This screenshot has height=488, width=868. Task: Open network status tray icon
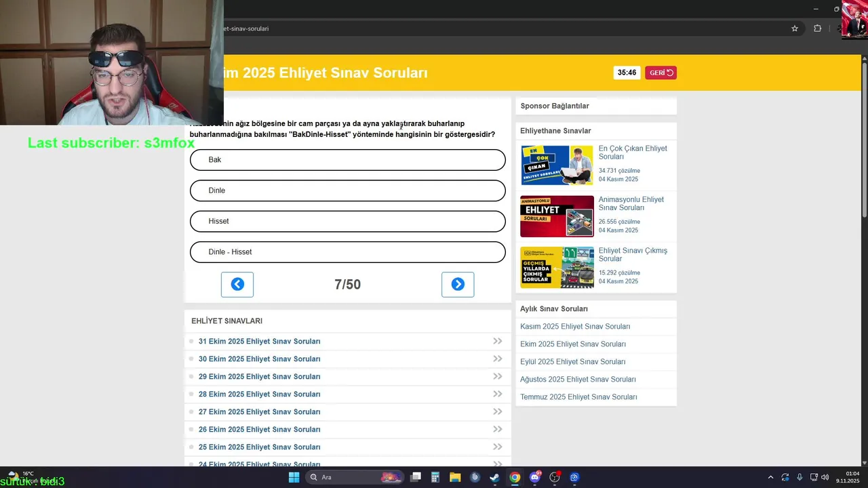click(814, 477)
